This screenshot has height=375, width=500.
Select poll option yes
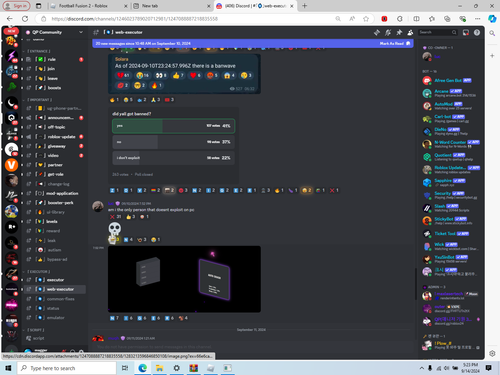click(x=173, y=126)
